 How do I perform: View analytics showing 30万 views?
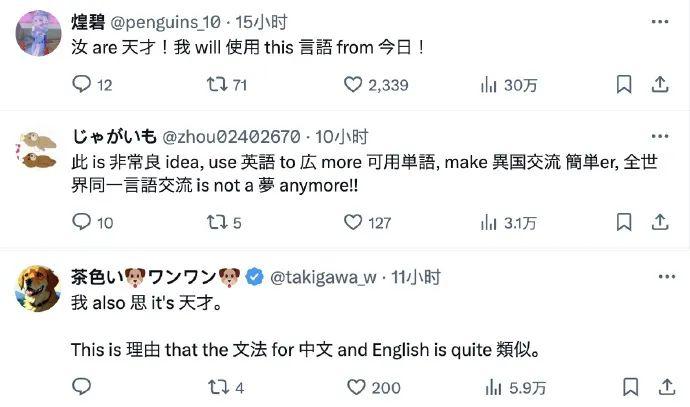point(509,84)
